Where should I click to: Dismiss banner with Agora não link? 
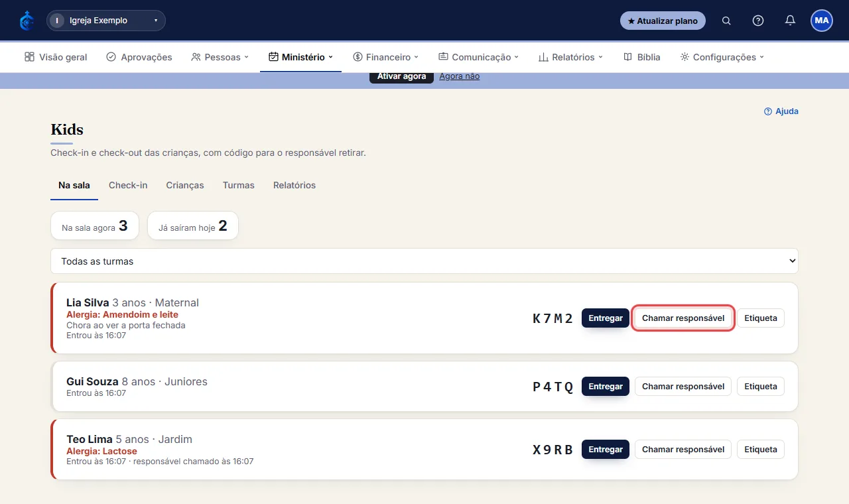click(x=459, y=76)
